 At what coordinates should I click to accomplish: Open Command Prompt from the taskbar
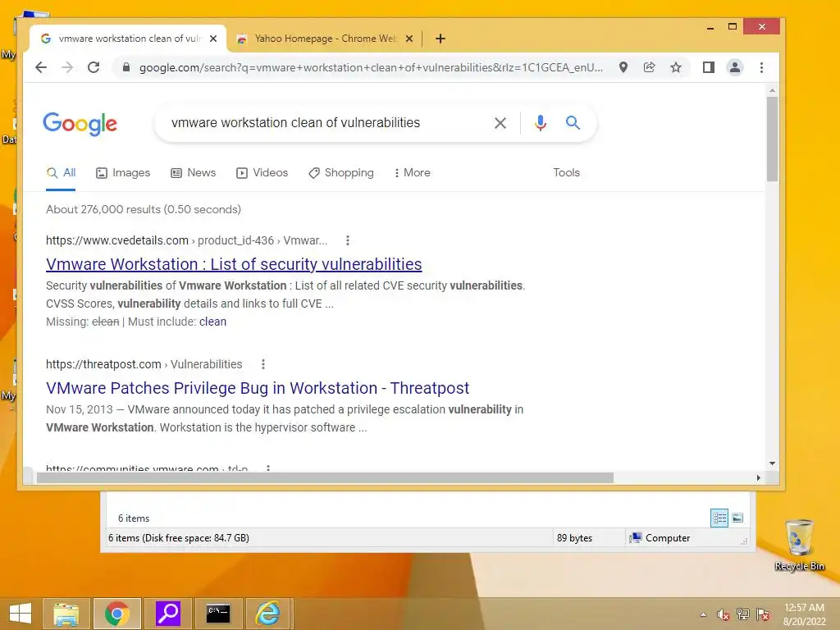218,614
